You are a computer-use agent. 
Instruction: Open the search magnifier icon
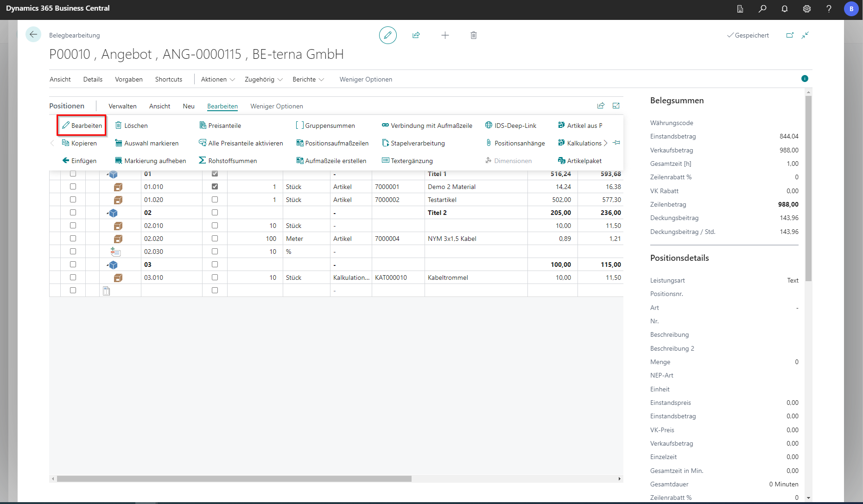tap(762, 9)
